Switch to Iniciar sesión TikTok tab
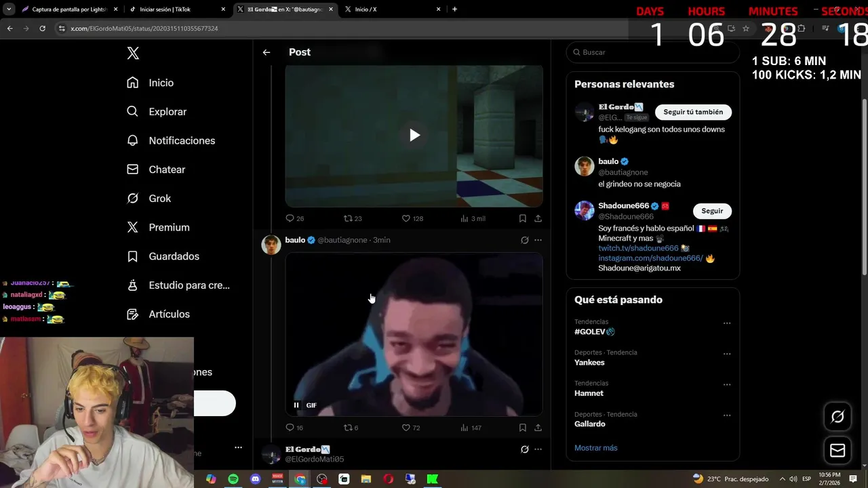This screenshot has height=488, width=868. tap(176, 9)
